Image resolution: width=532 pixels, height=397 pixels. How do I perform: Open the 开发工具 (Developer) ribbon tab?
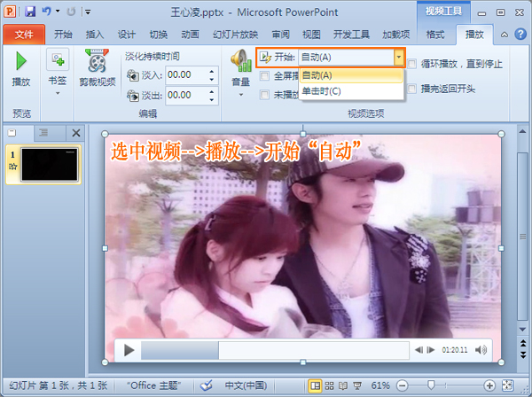(351, 35)
